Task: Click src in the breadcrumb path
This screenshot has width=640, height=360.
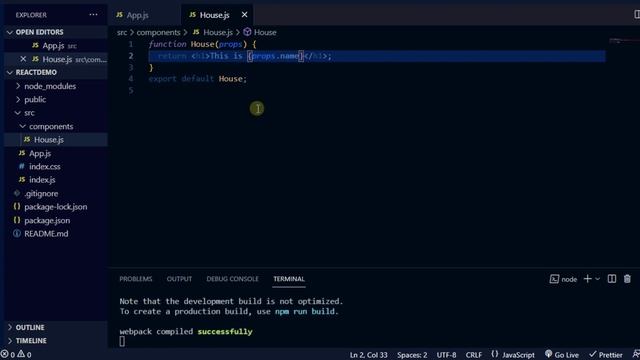Action: click(x=122, y=32)
